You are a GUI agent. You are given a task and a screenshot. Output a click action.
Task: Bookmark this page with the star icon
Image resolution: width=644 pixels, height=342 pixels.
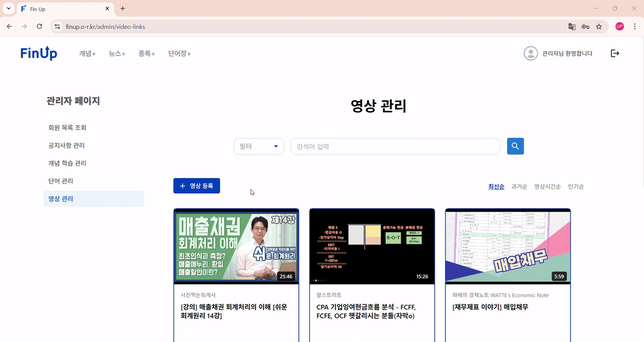(599, 26)
